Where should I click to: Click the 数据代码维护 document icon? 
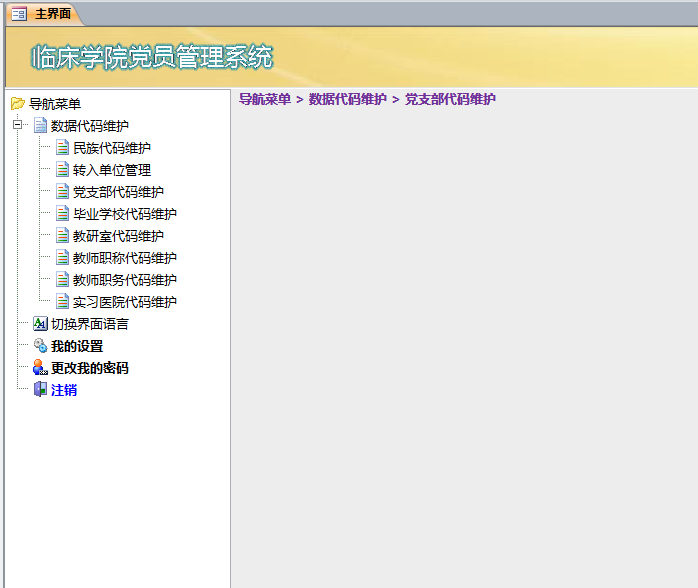(40, 126)
